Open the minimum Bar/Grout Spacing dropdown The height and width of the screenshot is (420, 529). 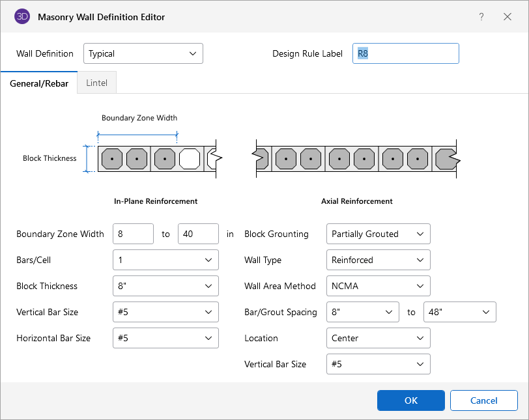(x=362, y=312)
